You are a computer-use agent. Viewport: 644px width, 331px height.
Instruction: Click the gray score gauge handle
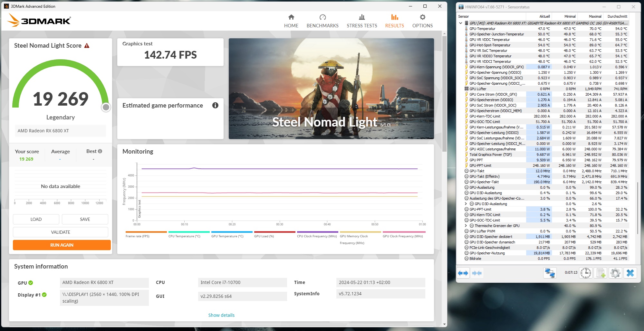tap(106, 107)
